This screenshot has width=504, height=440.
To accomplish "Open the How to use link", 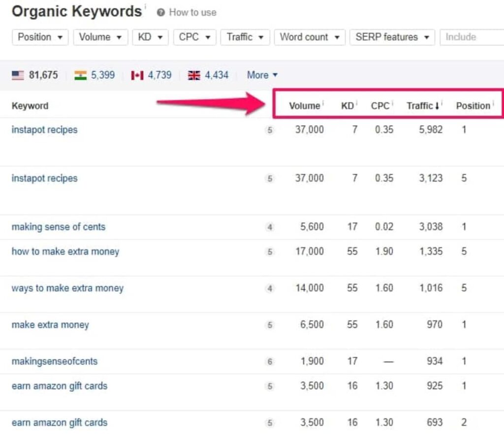I will point(192,12).
